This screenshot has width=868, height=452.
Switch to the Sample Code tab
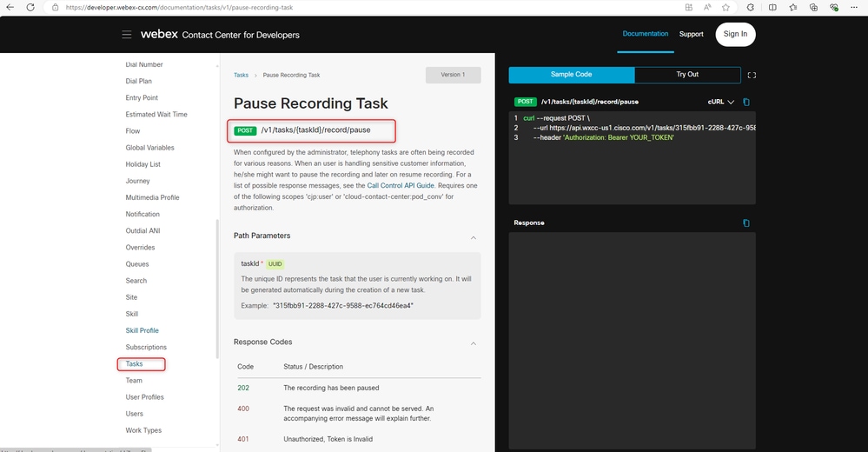click(x=572, y=74)
